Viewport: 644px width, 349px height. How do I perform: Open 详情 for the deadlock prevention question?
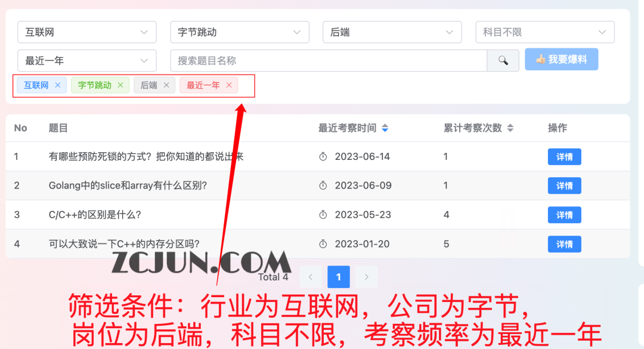pyautogui.click(x=564, y=156)
